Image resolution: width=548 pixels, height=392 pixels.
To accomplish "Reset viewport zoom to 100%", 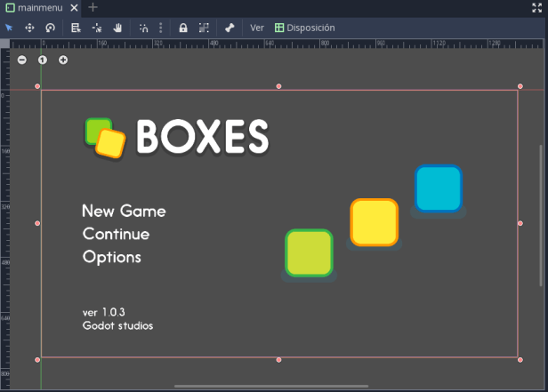I will click(x=43, y=60).
